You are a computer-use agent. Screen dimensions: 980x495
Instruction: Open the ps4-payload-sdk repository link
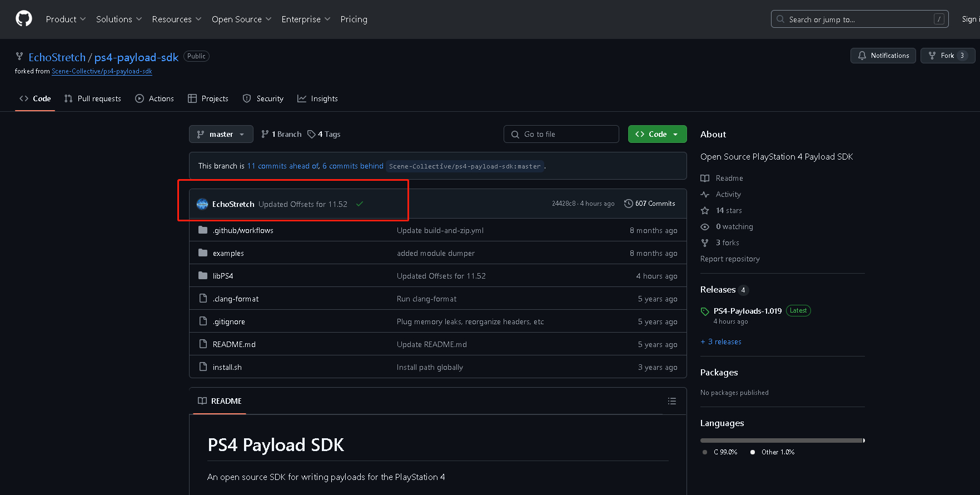(x=136, y=57)
